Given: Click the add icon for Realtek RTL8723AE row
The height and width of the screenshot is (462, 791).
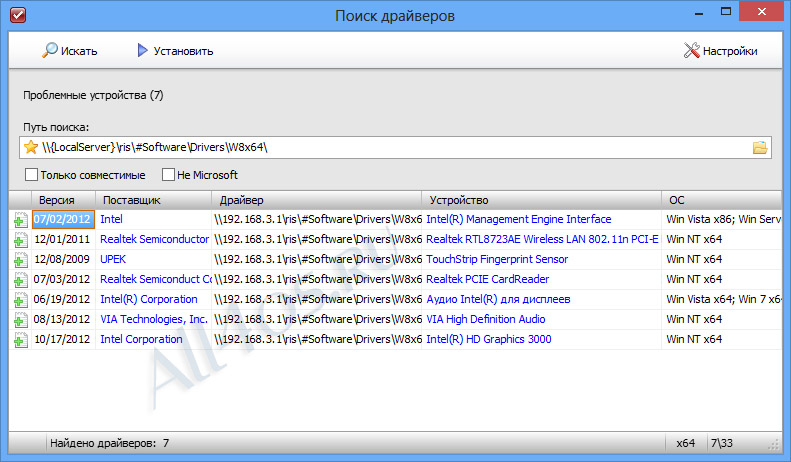Looking at the screenshot, I should coord(20,240).
